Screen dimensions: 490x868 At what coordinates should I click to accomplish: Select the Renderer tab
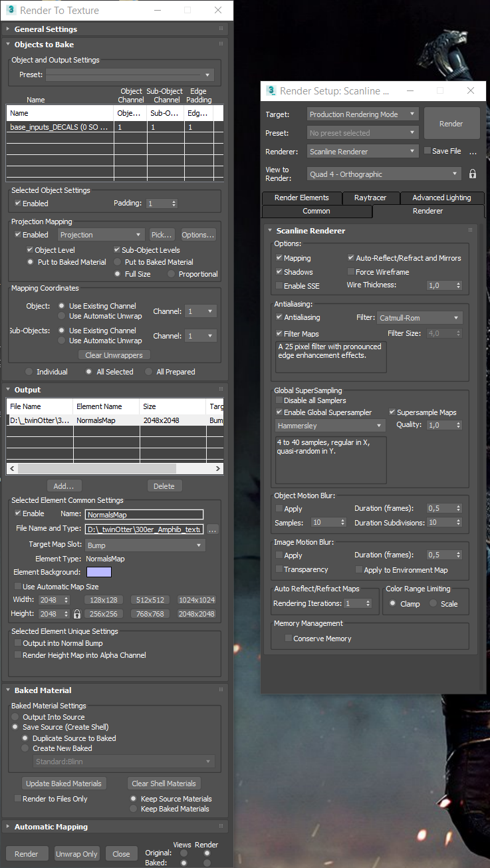428,211
